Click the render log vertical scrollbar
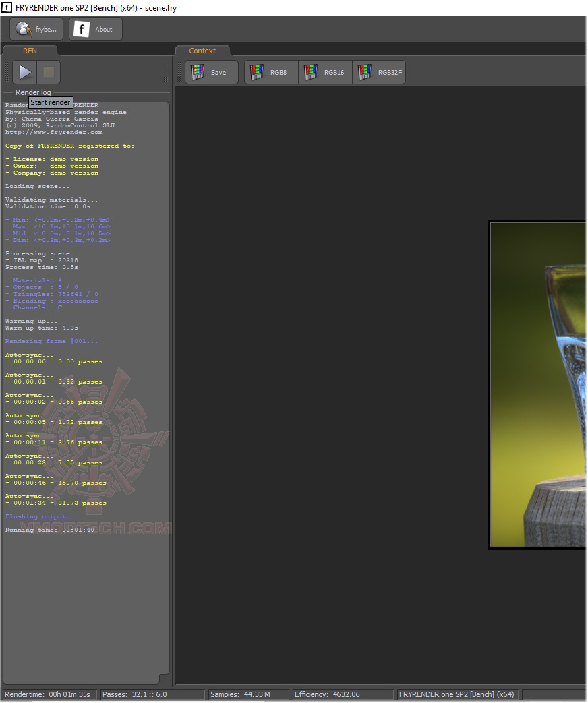Viewport: 588px width, 703px height. point(165,388)
